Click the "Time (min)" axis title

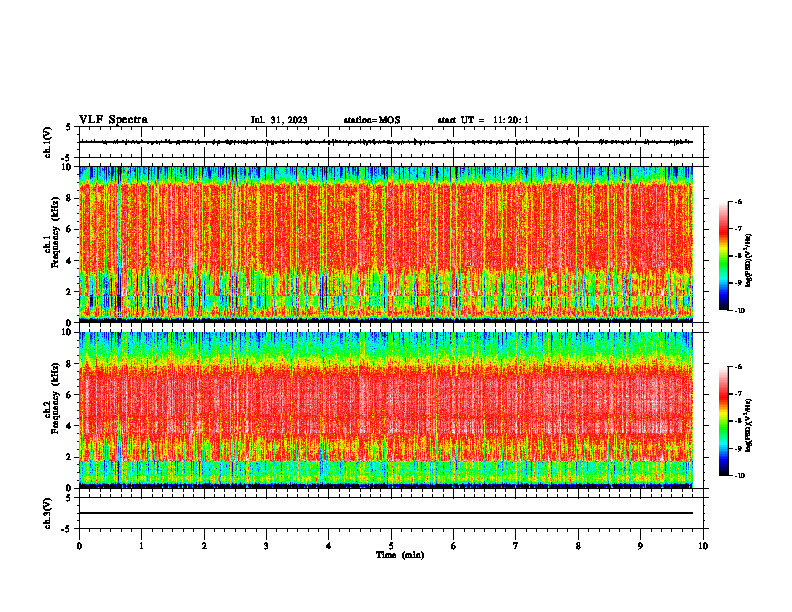(400, 555)
